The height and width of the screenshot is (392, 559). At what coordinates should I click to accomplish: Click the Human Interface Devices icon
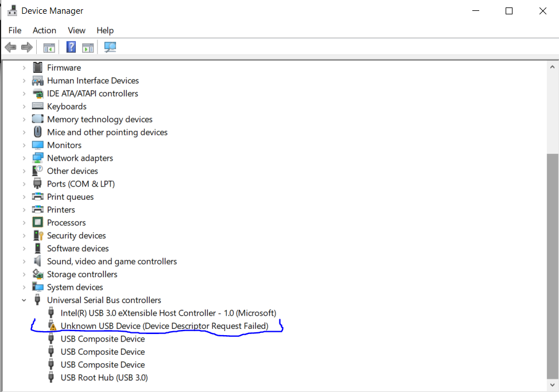click(37, 80)
